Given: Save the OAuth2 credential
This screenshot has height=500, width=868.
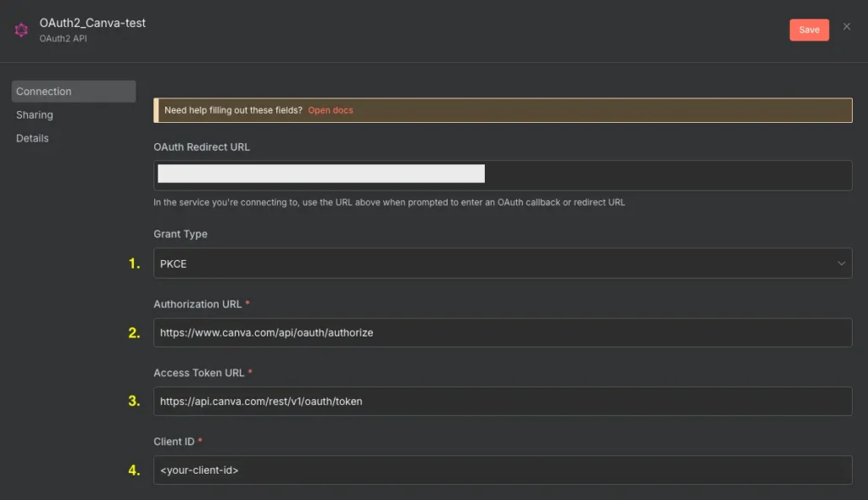Looking at the screenshot, I should coord(809,30).
